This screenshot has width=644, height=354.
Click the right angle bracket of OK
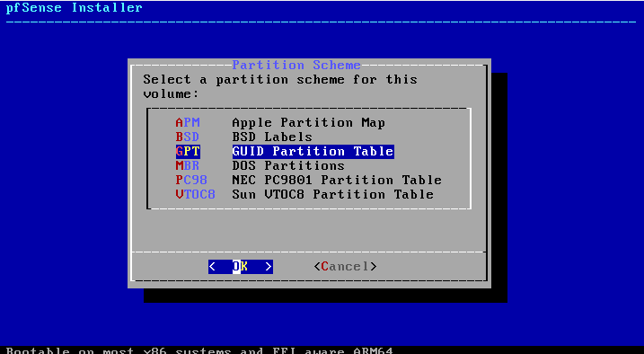(269, 267)
